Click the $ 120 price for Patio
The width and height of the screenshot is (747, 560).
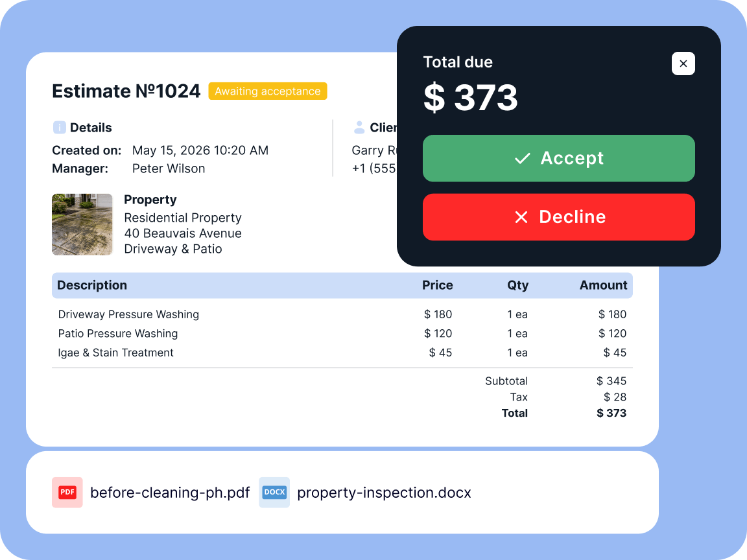[438, 333]
